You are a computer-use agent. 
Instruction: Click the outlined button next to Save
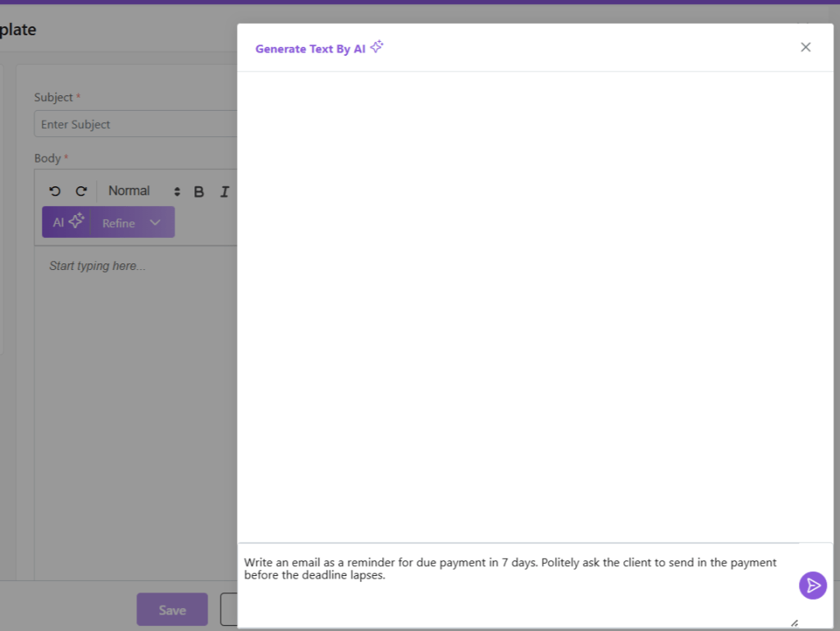click(229, 610)
